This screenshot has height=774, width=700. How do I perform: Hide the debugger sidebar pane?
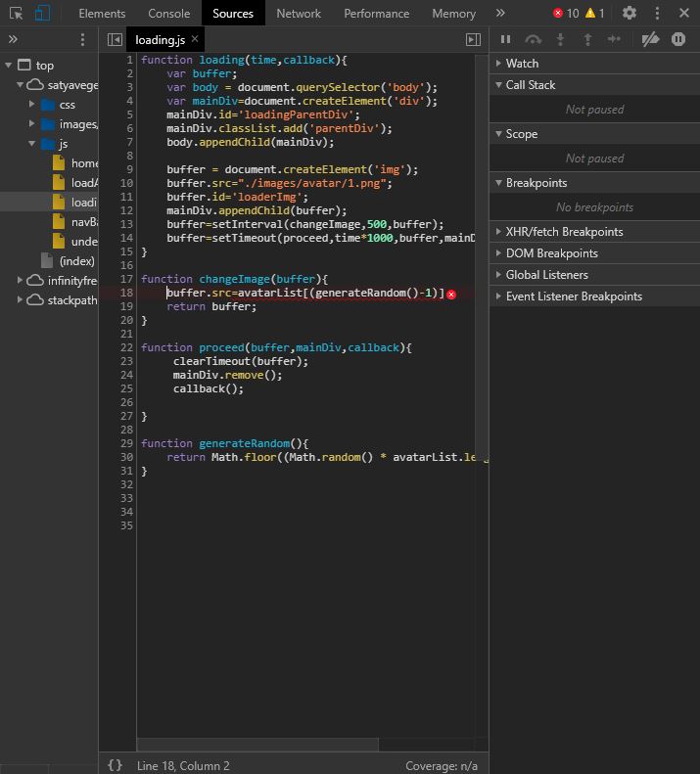[473, 39]
